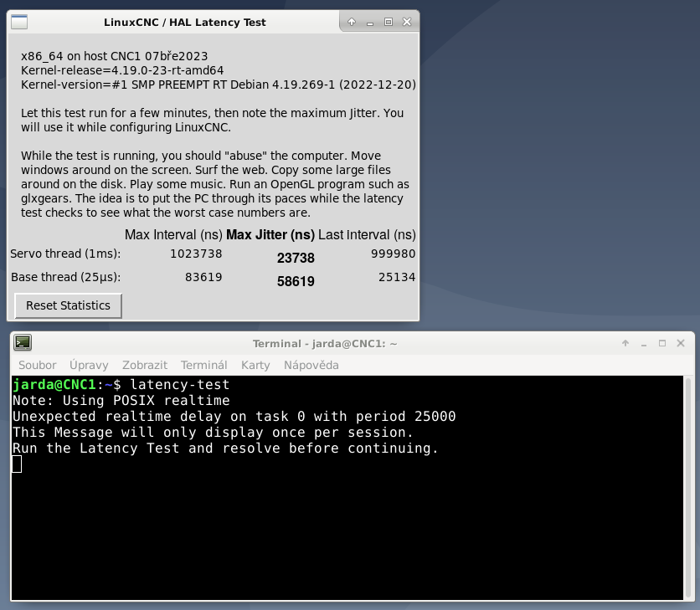
Task: Click the Servo thread (1ms) label
Action: click(x=65, y=254)
